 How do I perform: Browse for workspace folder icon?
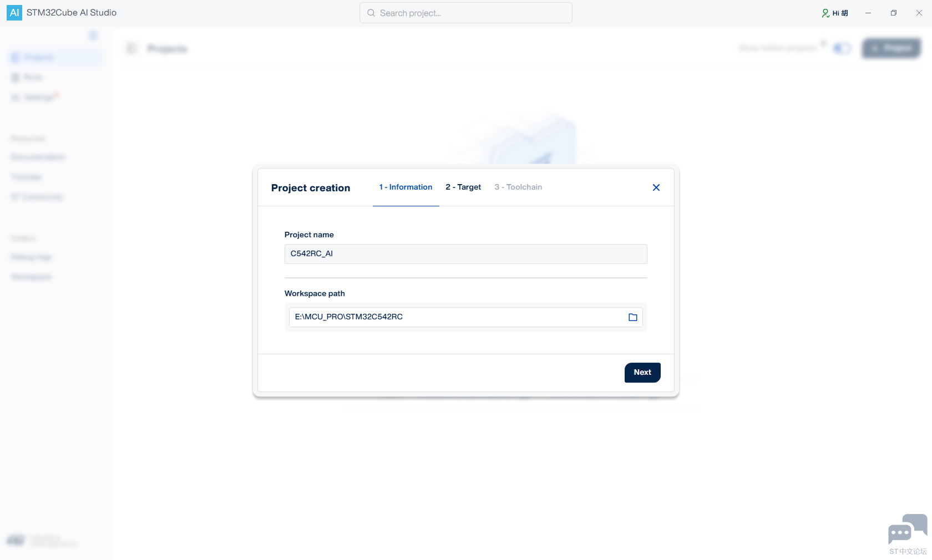pos(633,317)
